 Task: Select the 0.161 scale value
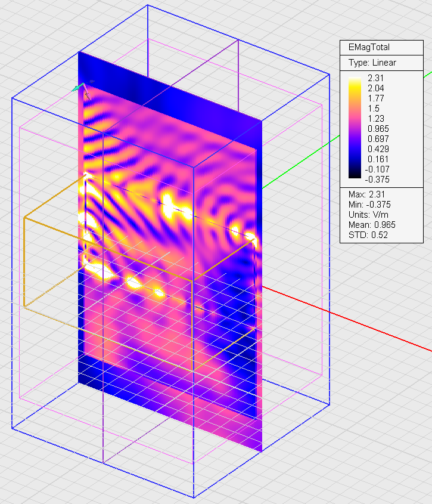(378, 159)
